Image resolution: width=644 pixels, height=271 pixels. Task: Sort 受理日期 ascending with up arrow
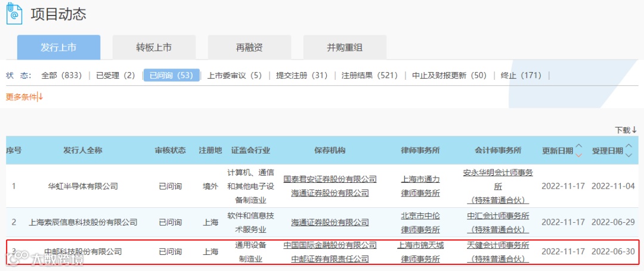[x=628, y=146]
